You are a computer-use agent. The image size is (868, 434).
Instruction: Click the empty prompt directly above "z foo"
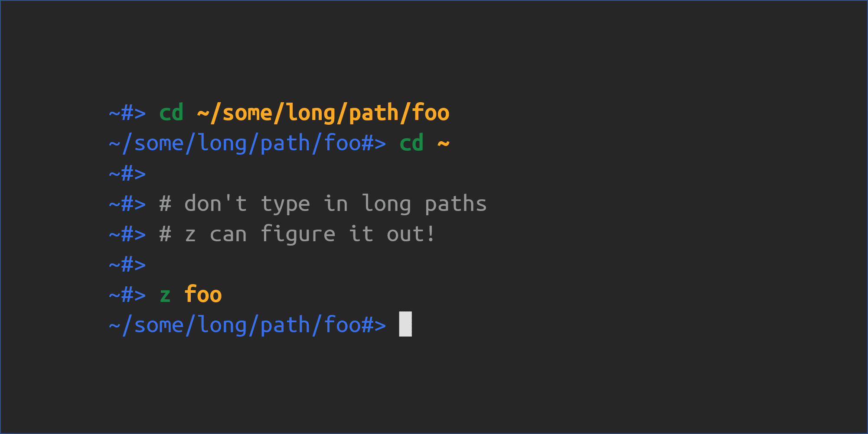127,265
